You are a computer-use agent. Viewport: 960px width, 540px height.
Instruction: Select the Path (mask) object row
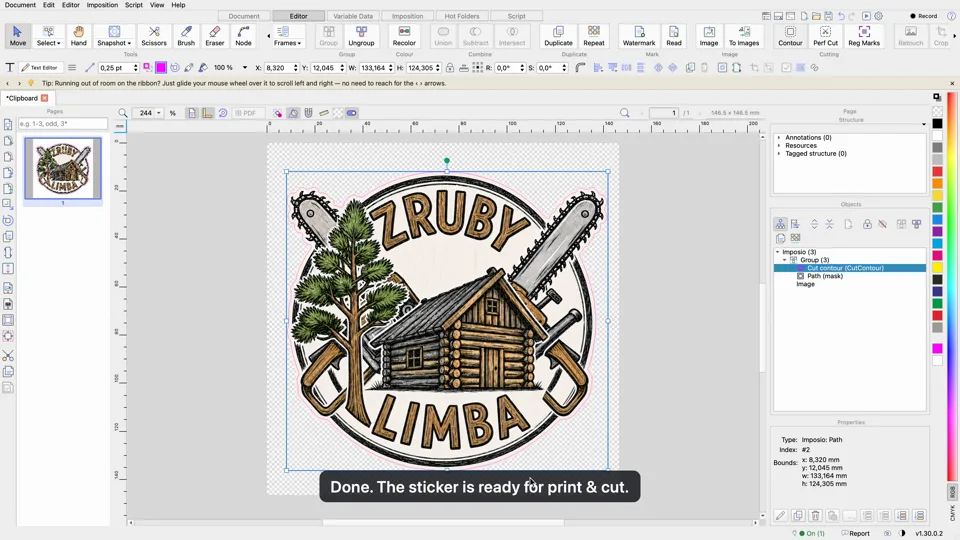[x=850, y=276]
